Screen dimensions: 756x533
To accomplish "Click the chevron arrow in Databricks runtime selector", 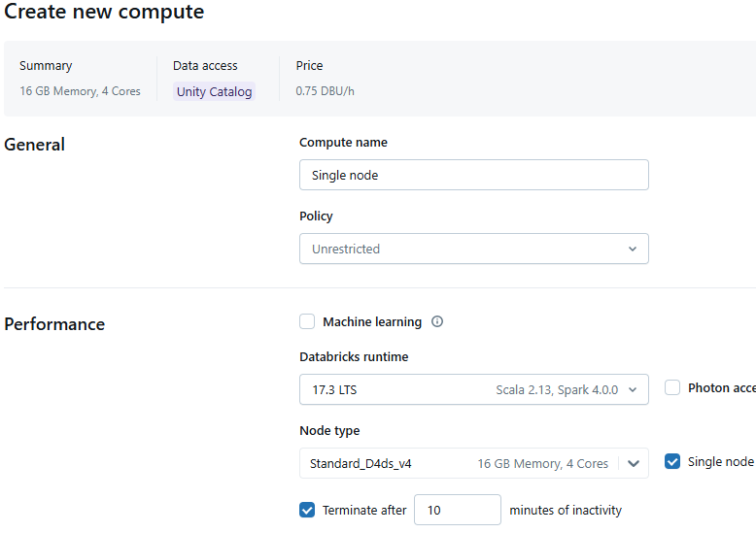I will click(x=633, y=390).
